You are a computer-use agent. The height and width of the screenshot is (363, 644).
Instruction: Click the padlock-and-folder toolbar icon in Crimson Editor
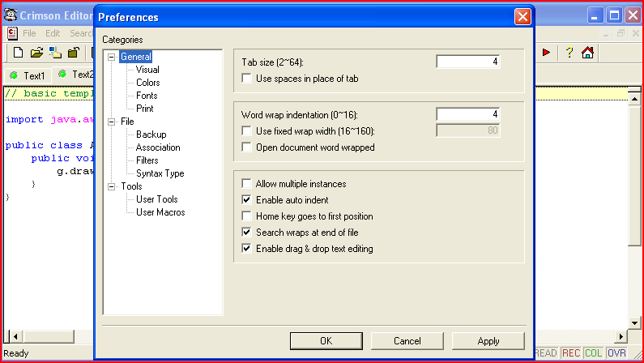74,53
